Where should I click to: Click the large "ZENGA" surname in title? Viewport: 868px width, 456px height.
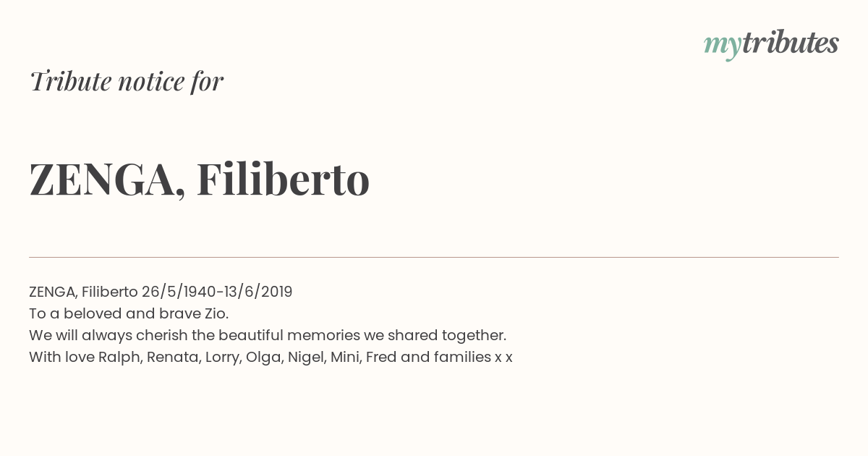pos(102,180)
